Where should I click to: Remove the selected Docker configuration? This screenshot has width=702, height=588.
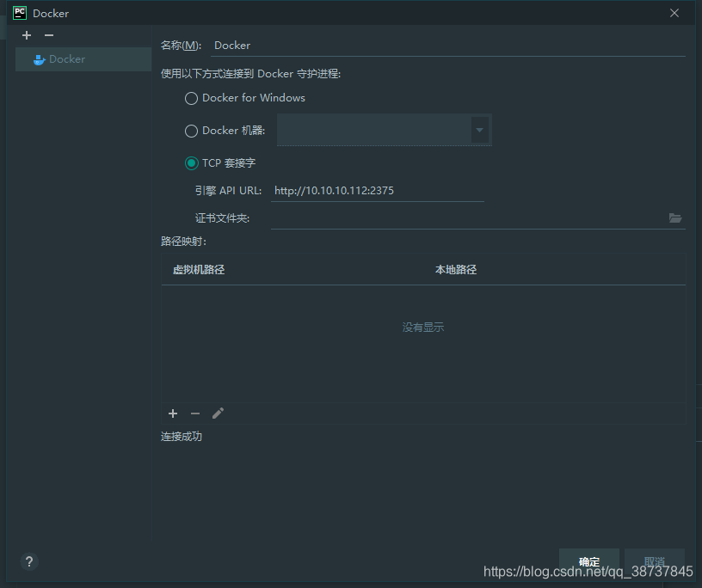coord(49,35)
